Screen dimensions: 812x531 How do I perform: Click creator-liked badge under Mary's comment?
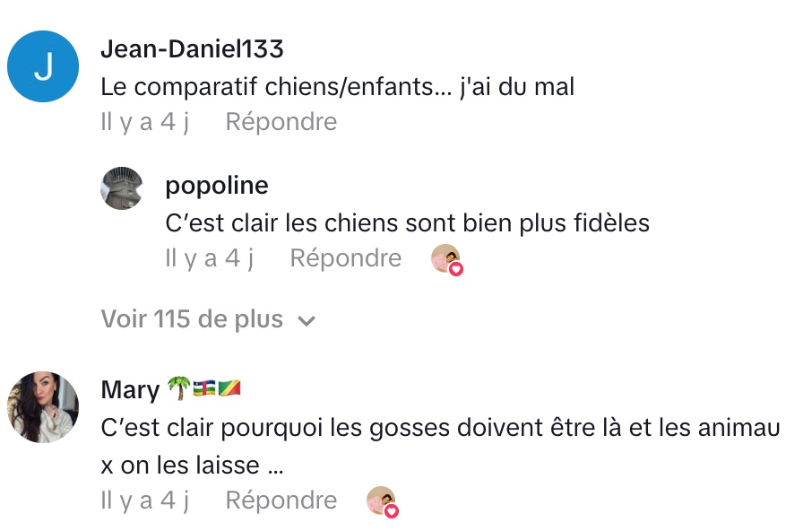[382, 501]
